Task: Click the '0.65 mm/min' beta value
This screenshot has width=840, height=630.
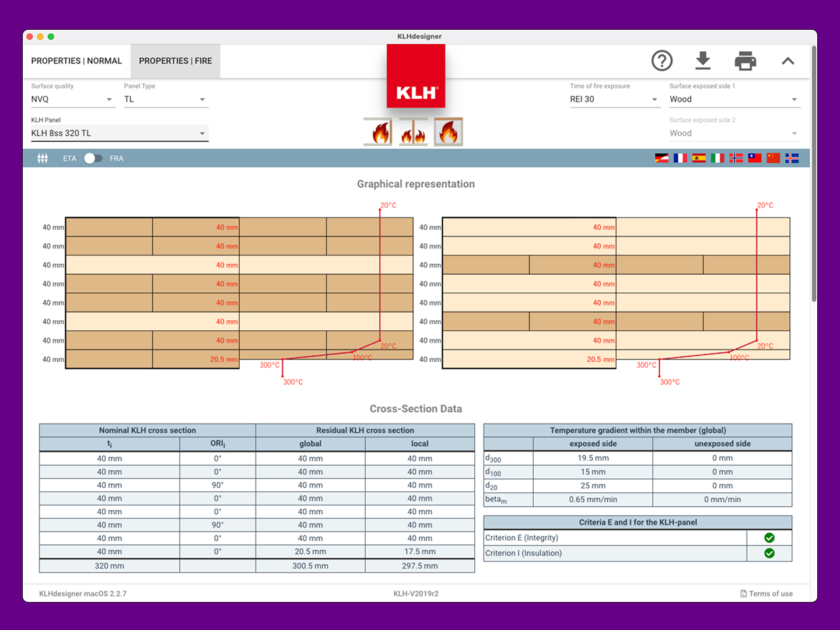Action: tap(593, 499)
